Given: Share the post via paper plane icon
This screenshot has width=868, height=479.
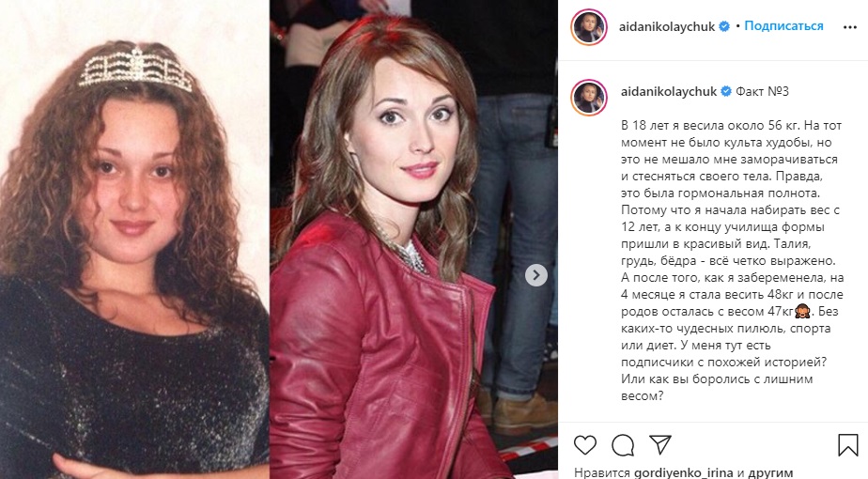Looking at the screenshot, I should pyautogui.click(x=659, y=444).
